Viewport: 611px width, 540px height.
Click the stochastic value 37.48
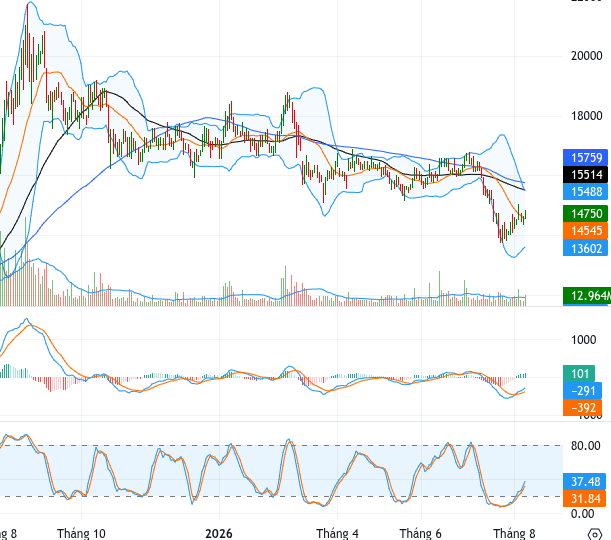tap(585, 482)
